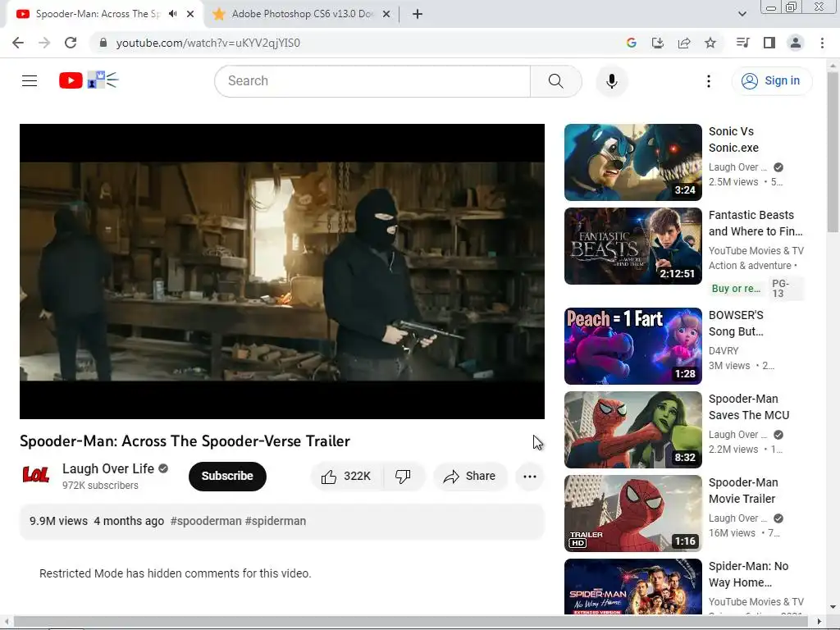Open more actions ellipsis under the video
840x630 pixels.
click(530, 477)
